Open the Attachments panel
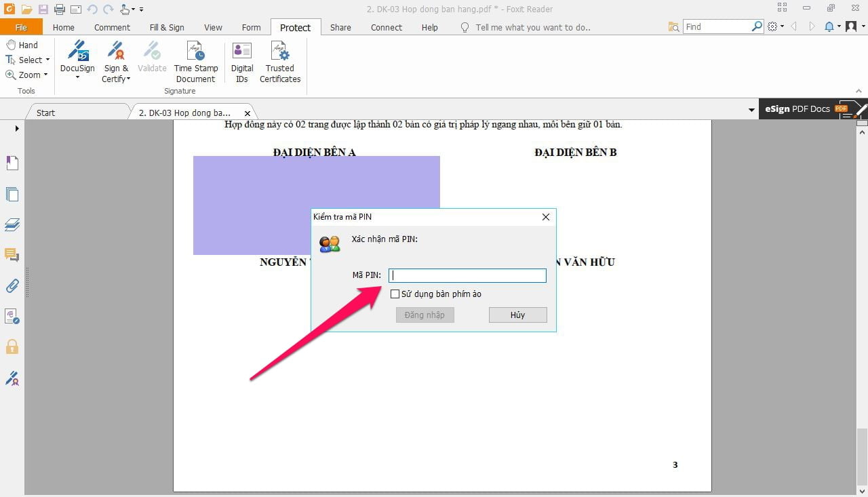 point(12,285)
